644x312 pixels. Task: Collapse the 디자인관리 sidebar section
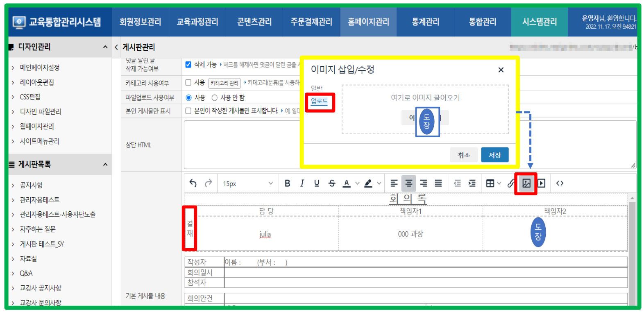[105, 47]
